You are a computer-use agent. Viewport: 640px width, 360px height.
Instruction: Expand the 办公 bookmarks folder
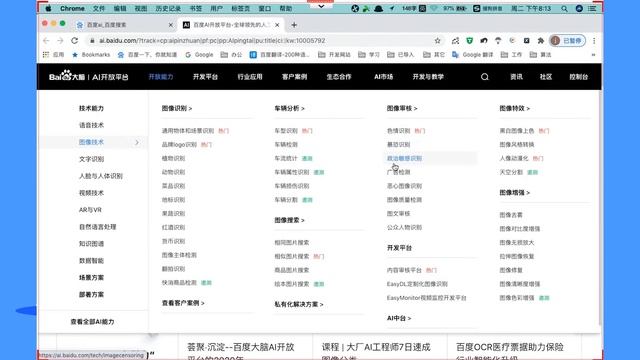tap(231, 55)
